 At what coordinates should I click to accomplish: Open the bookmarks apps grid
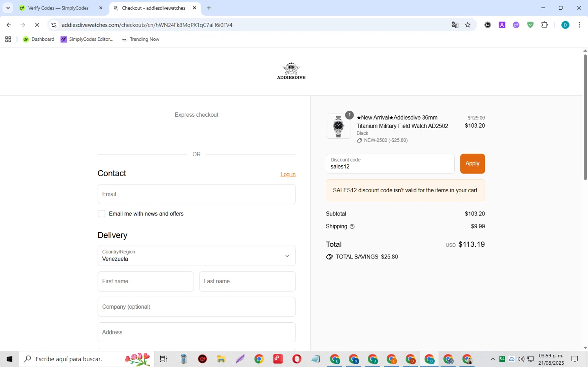tap(8, 39)
